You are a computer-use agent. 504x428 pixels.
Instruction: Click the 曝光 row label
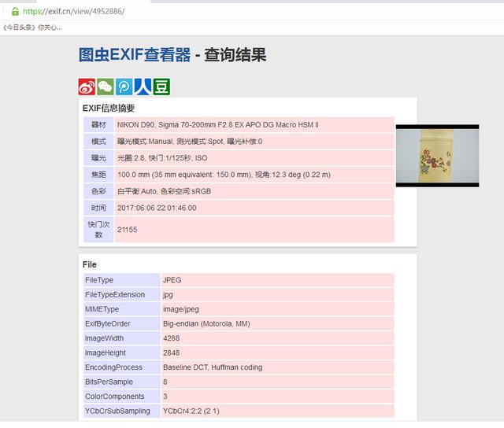pos(98,158)
